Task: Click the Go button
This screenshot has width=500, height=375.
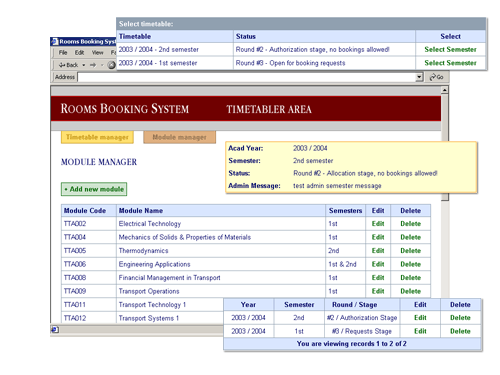Action: tap(436, 77)
